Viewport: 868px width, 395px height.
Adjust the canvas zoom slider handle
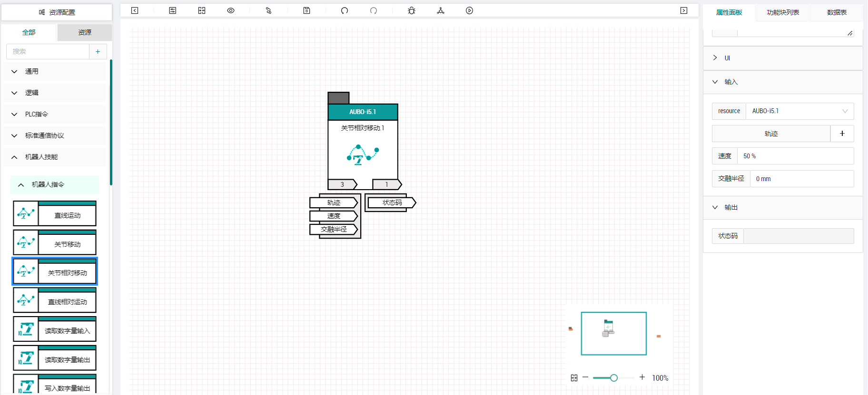[x=614, y=378]
